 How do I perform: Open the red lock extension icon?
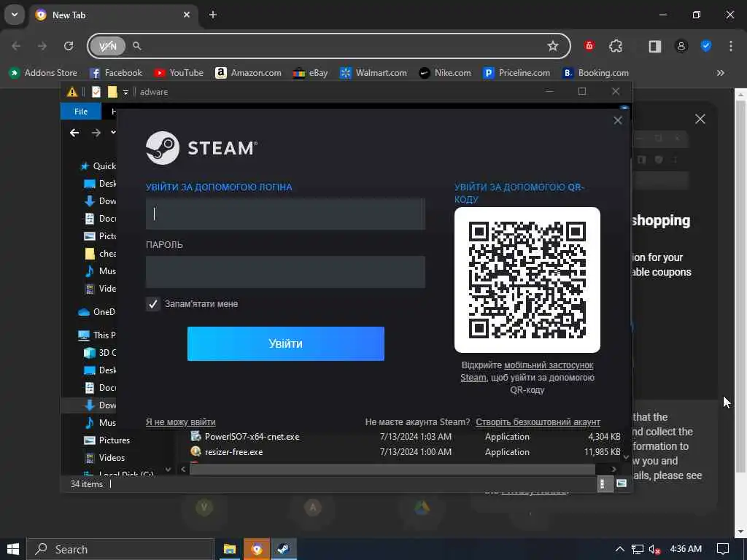[589, 46]
